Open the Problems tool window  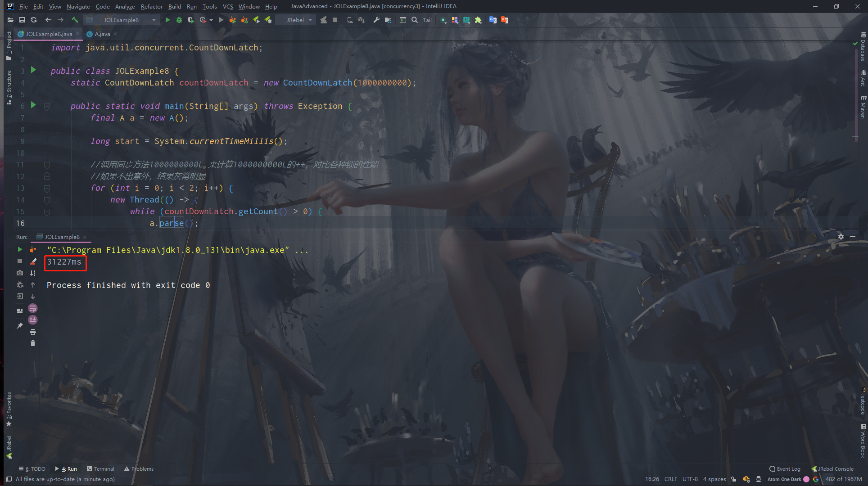pyautogui.click(x=139, y=468)
